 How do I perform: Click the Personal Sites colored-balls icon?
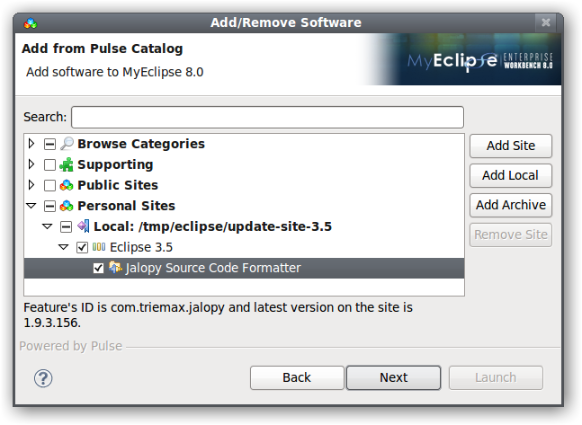click(66, 206)
